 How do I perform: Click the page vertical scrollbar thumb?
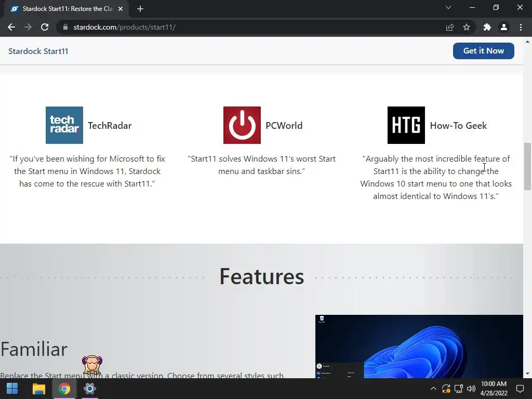(x=527, y=166)
